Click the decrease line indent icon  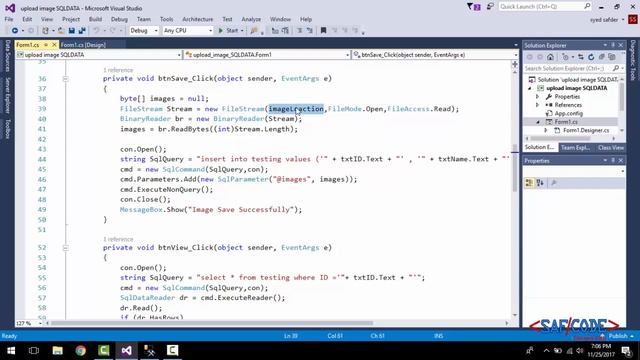click(299, 31)
